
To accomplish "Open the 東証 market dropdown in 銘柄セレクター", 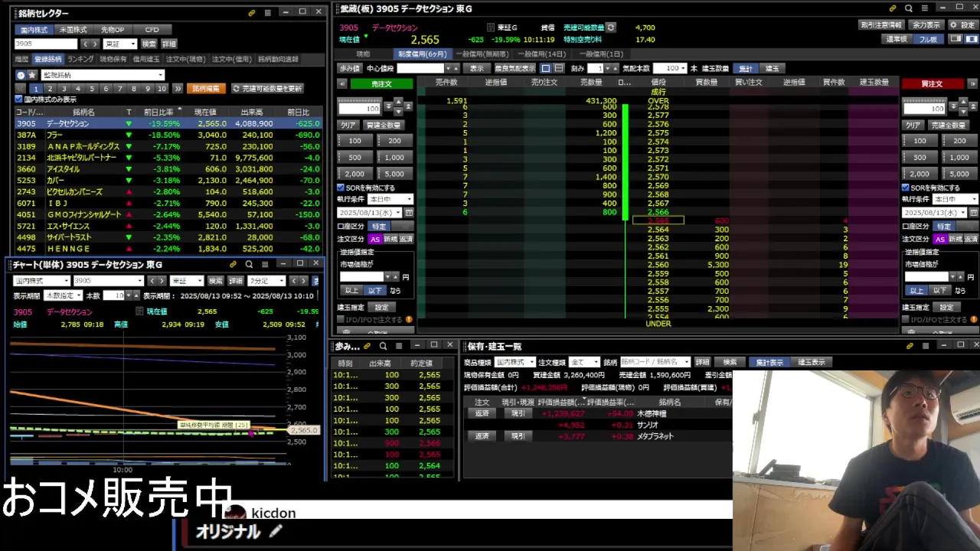I will coord(120,44).
